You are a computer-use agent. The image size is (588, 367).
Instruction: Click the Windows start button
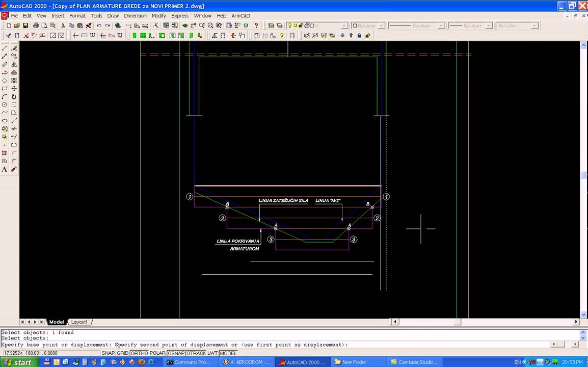[x=19, y=362]
